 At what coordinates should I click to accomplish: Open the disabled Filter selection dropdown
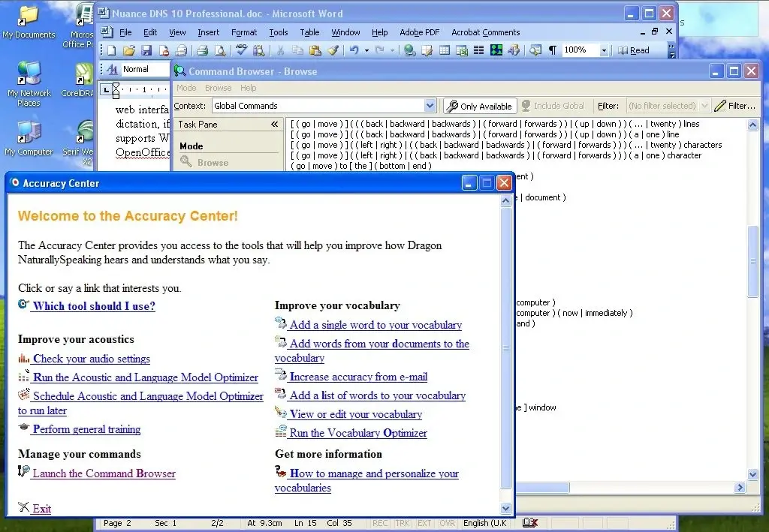[x=704, y=106]
